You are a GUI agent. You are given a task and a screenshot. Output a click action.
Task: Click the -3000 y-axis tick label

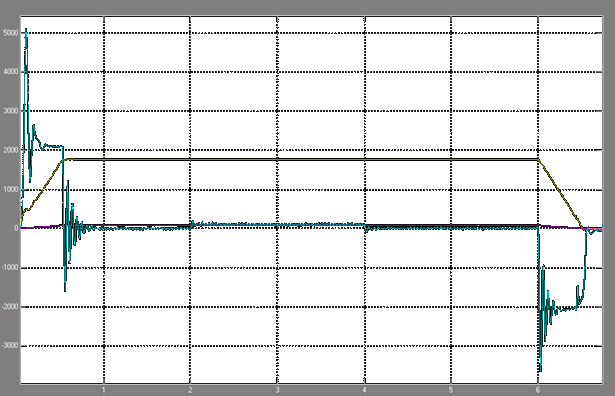click(x=10, y=346)
